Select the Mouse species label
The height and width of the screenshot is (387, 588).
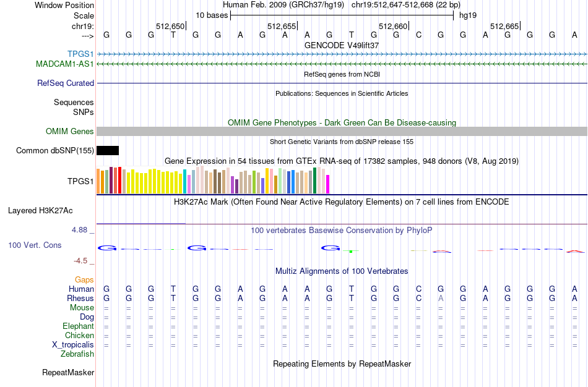(82, 308)
